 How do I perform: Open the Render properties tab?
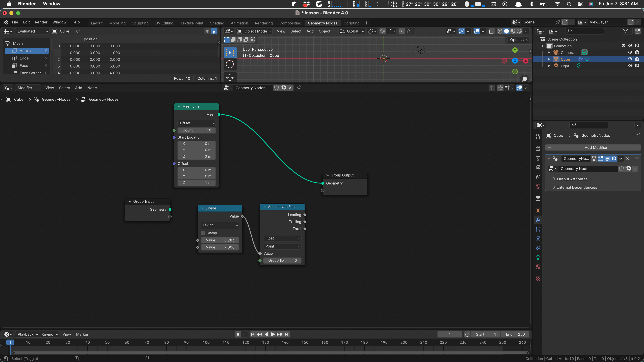[x=538, y=149]
